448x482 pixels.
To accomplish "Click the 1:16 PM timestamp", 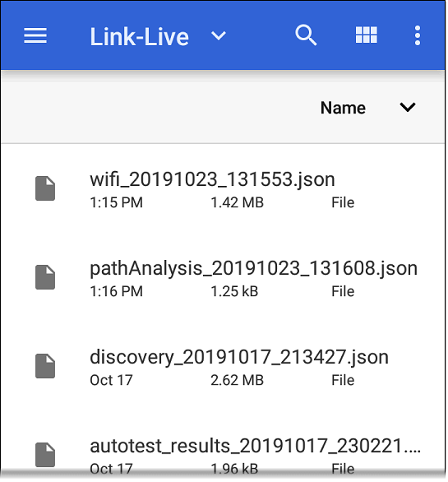I will tap(116, 291).
